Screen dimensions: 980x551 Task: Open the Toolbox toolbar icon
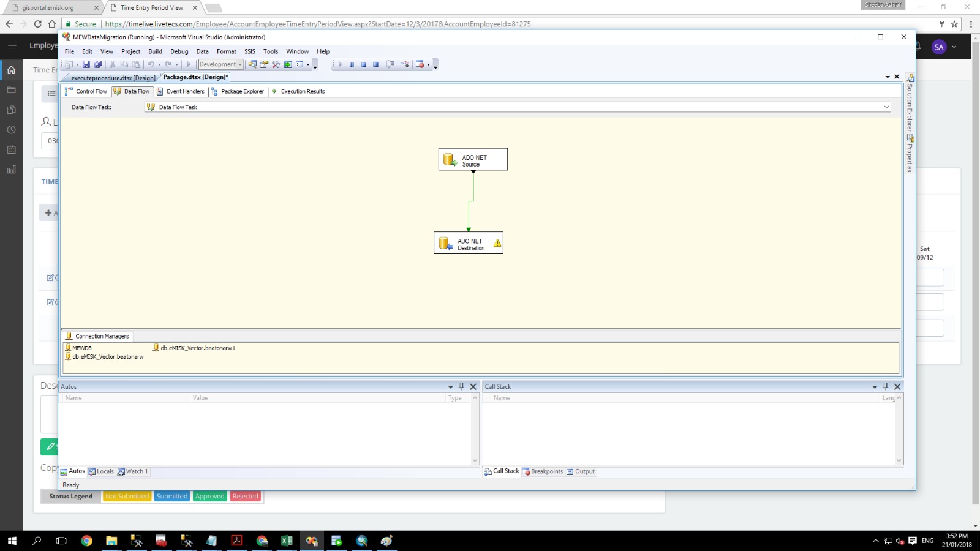276,64
